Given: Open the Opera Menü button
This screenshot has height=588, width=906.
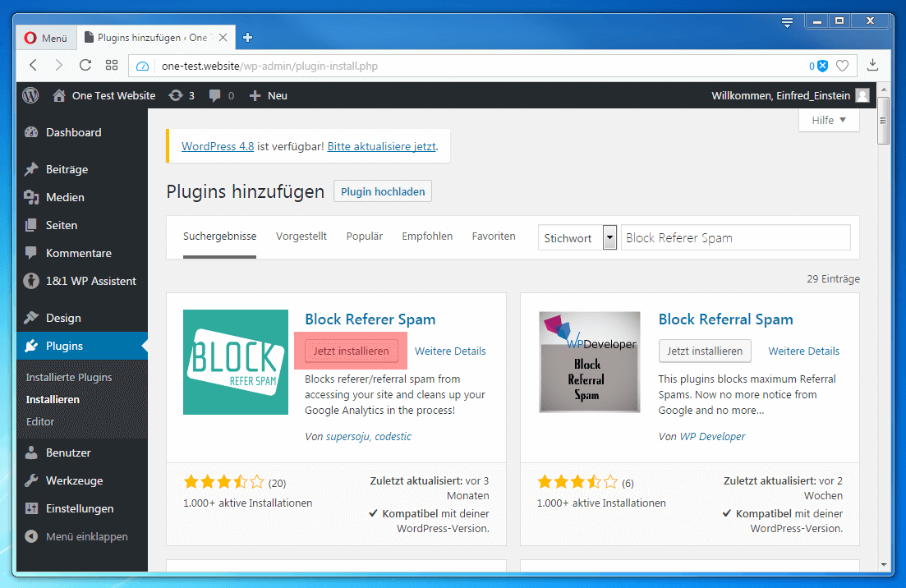Looking at the screenshot, I should tap(46, 38).
